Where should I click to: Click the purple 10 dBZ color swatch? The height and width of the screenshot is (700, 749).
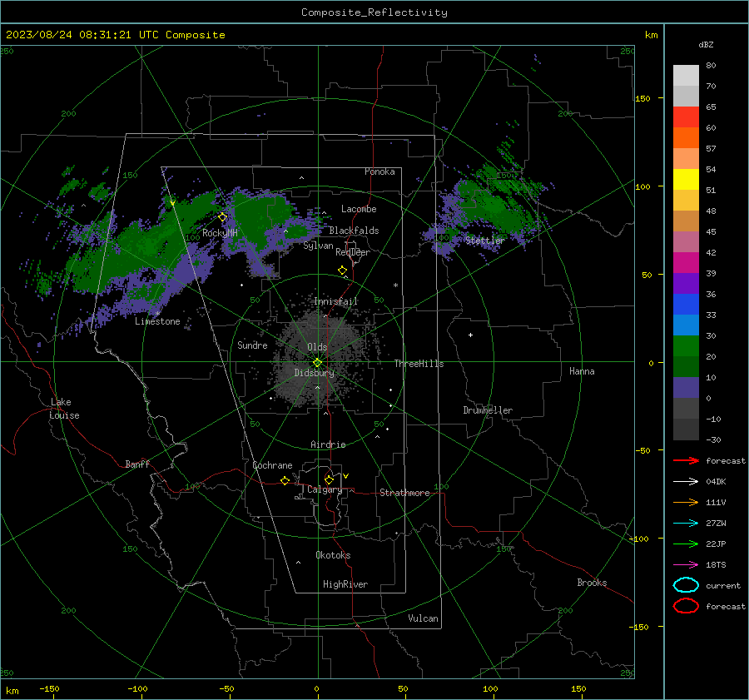686,388
